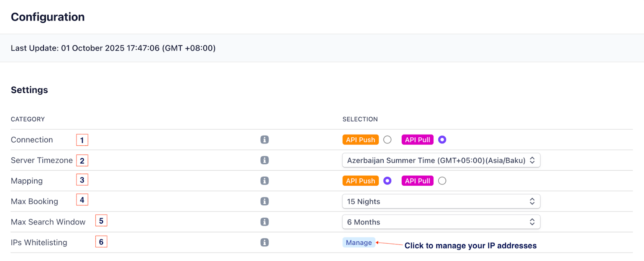Image resolution: width=644 pixels, height=261 pixels.
Task: Open the 6 Months search window dropdown
Action: (x=441, y=222)
